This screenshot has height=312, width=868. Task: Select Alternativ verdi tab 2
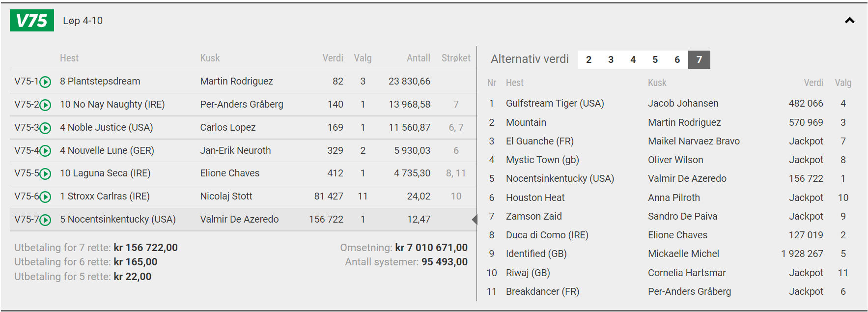coord(588,59)
